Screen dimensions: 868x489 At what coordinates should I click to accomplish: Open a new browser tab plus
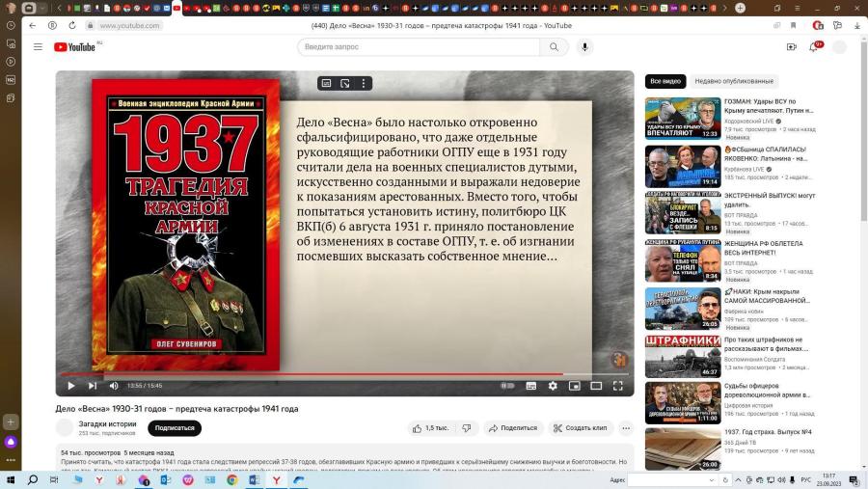740,8
